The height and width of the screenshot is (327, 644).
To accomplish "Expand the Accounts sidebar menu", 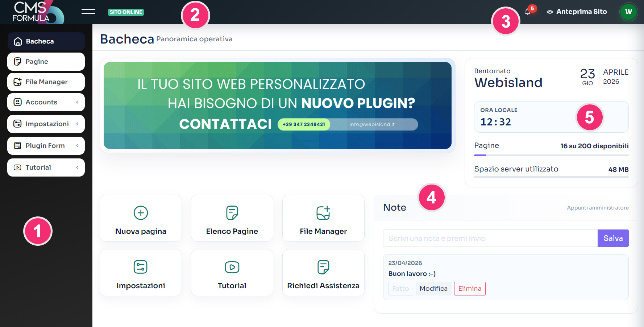I will click(46, 102).
